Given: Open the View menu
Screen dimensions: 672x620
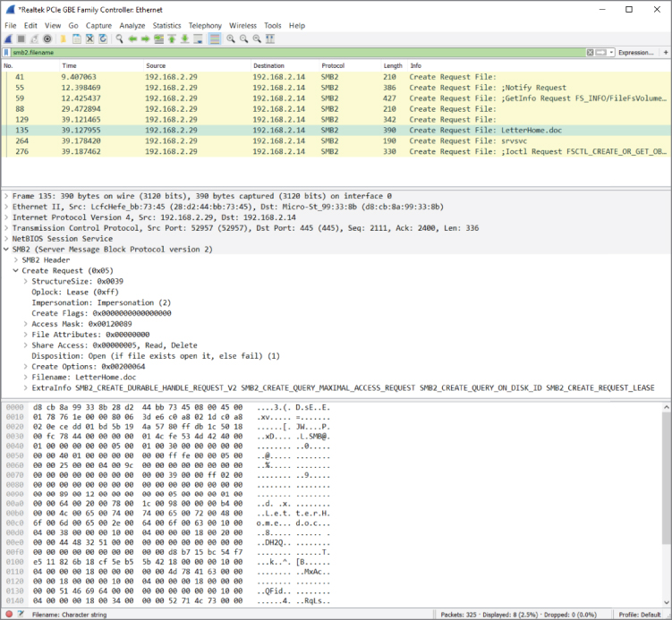Looking at the screenshot, I should pos(53,26).
